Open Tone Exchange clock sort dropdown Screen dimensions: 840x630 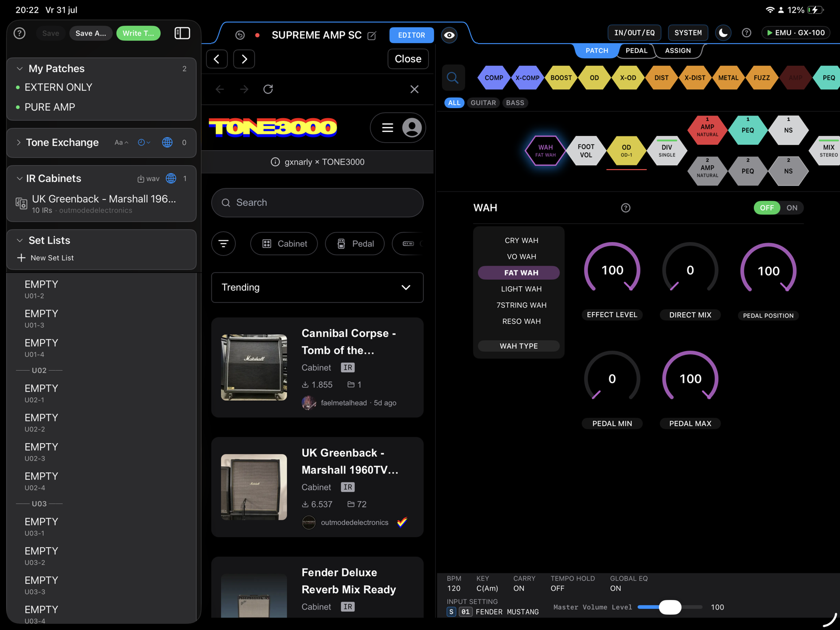144,142
